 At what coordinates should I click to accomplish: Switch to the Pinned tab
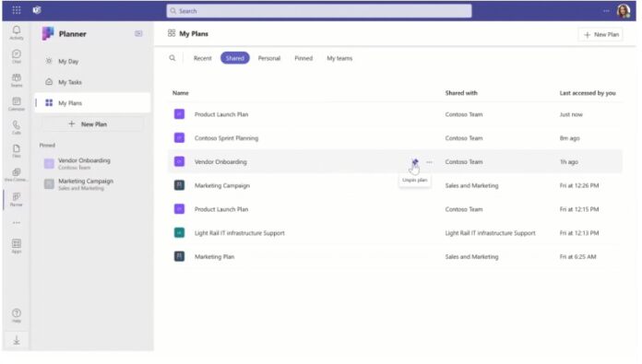[303, 58]
